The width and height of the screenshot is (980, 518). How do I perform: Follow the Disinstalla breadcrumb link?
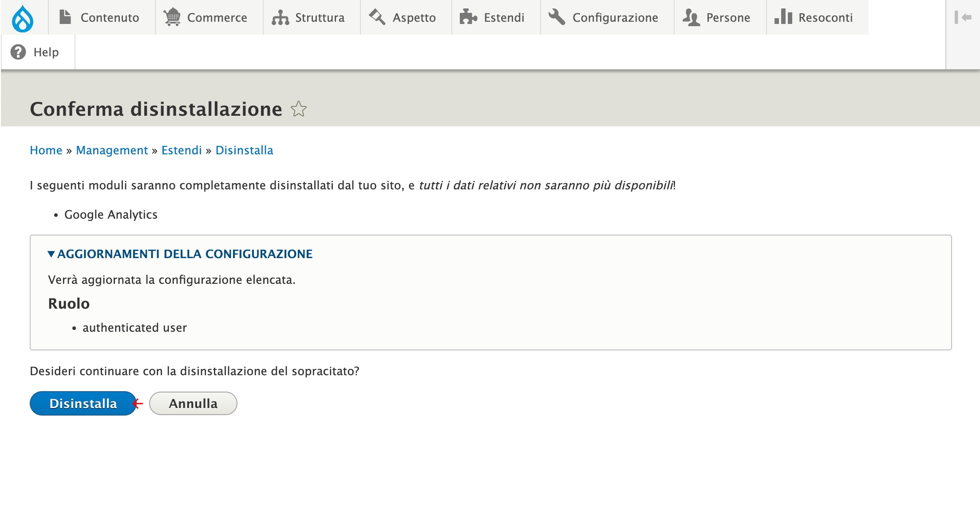pos(244,150)
